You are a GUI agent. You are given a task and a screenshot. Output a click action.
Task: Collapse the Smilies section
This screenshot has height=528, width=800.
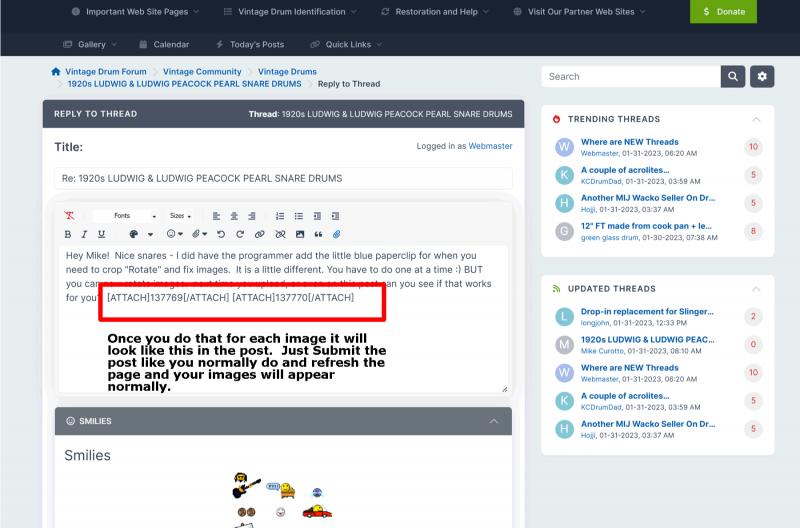coord(494,421)
